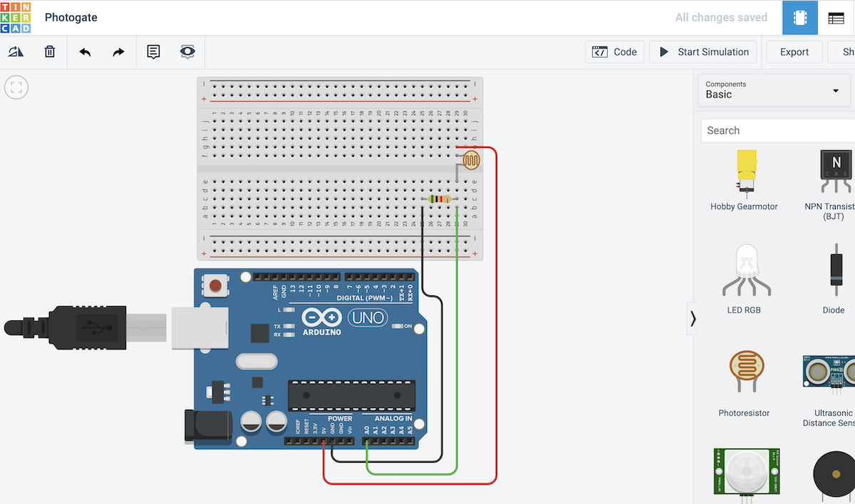Image resolution: width=855 pixels, height=504 pixels.
Task: Click the Share button
Action: pyautogui.click(x=848, y=51)
